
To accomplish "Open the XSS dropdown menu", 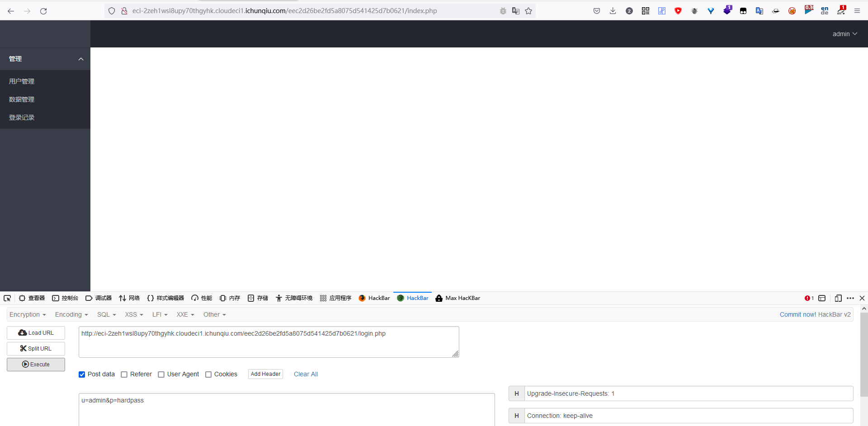I will (x=134, y=314).
